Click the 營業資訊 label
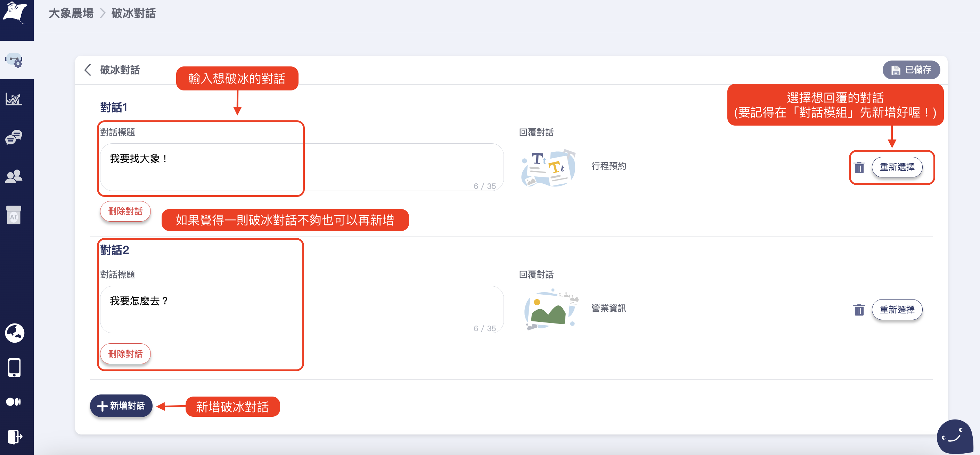The image size is (980, 455). [x=609, y=309]
